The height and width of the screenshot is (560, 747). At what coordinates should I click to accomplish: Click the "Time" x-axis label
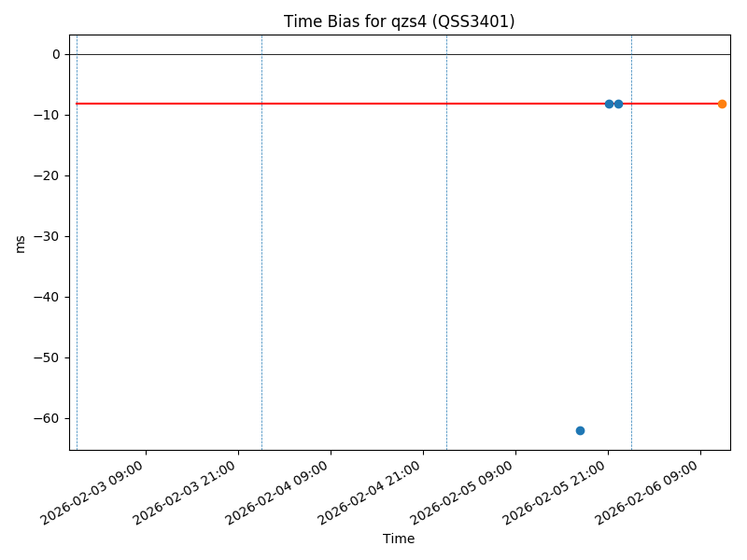(399, 539)
